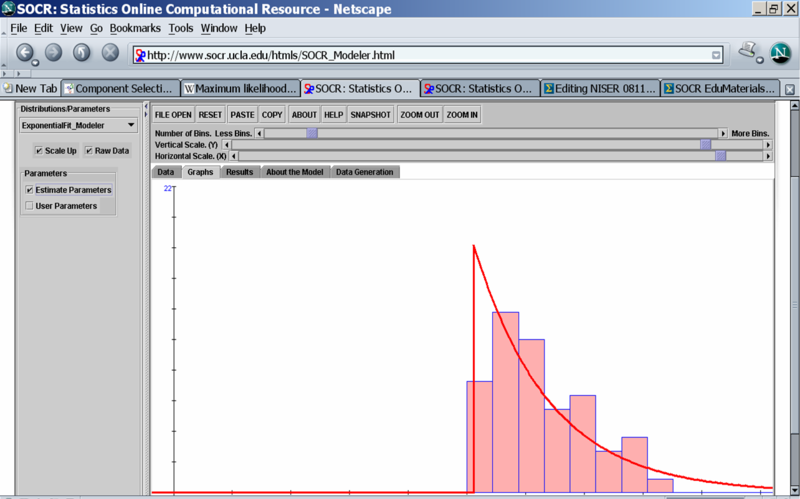Open the Tools menu

pos(181,28)
